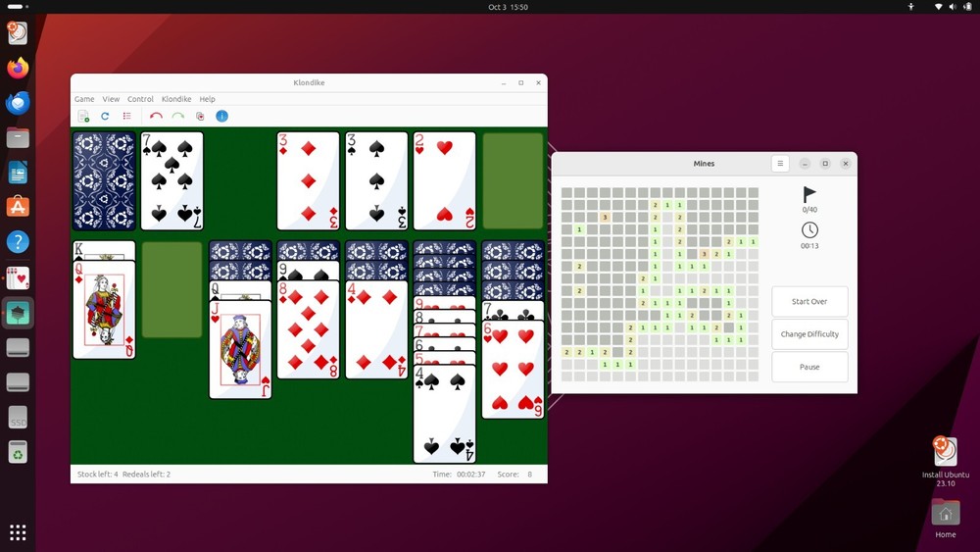
Task: Restart the game with the blue refresh icon
Action: coord(105,117)
